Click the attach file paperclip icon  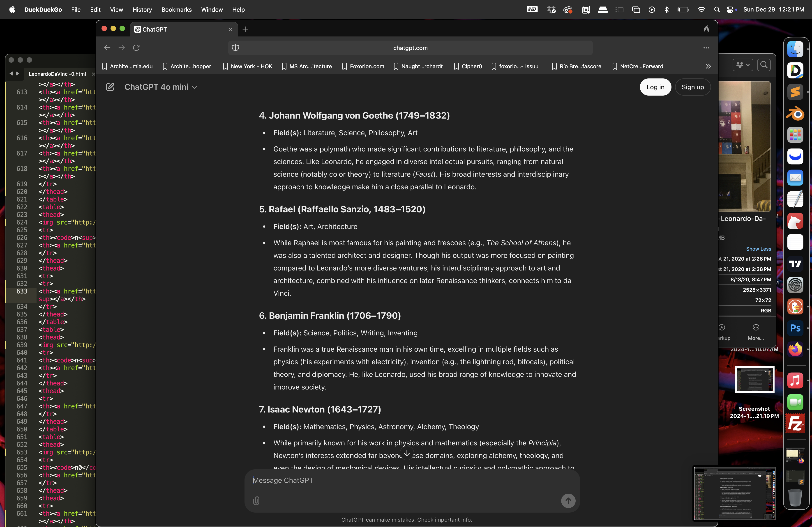pyautogui.click(x=256, y=500)
